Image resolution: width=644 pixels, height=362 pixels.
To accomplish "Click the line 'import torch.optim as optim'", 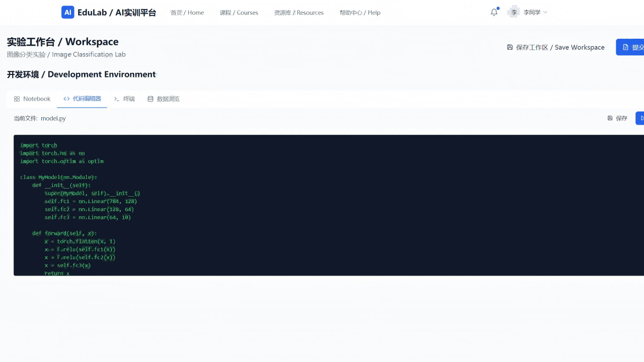I will (62, 161).
